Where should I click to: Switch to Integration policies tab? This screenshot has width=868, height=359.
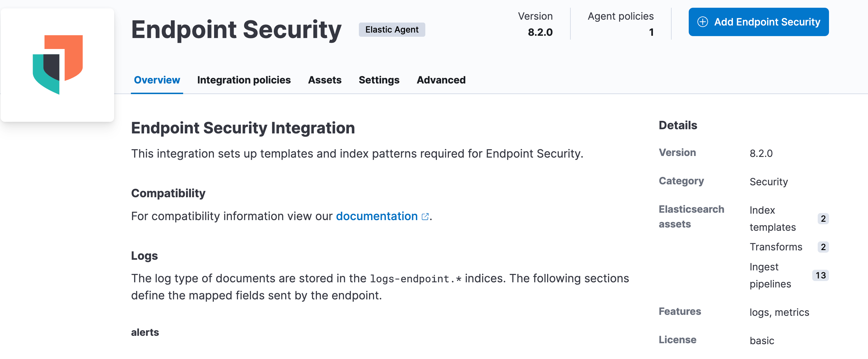pyautogui.click(x=244, y=80)
